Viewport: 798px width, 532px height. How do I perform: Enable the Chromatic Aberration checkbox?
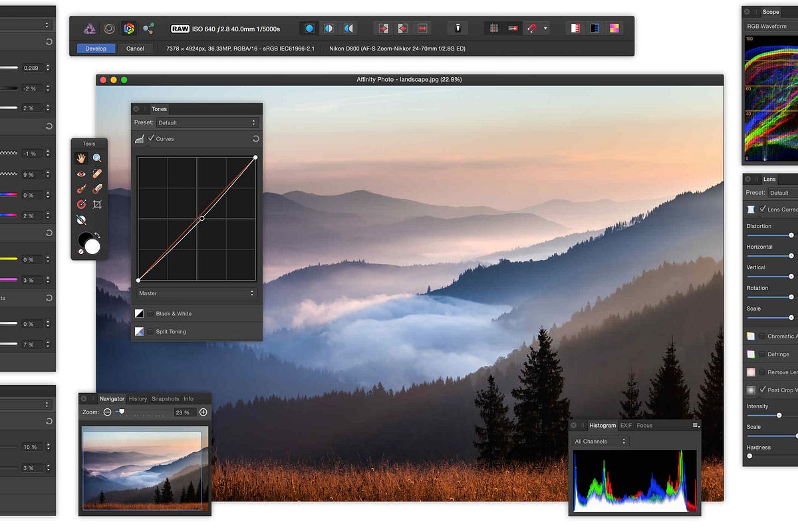[762, 336]
